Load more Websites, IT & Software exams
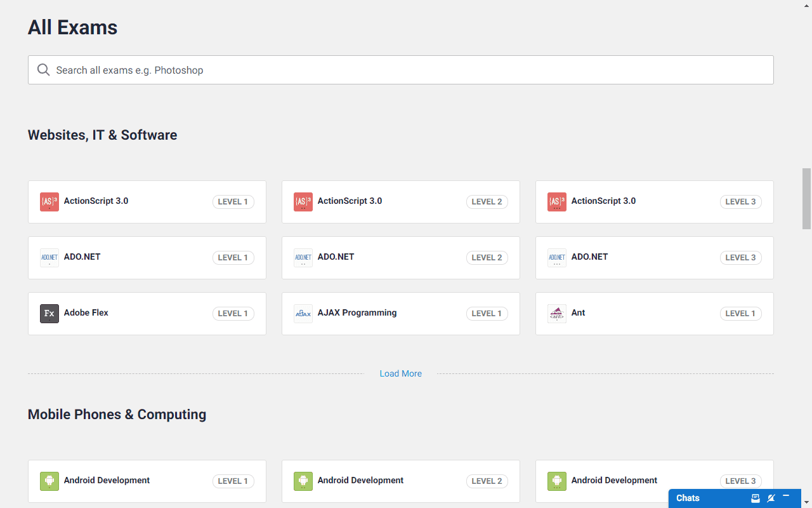 (x=401, y=373)
